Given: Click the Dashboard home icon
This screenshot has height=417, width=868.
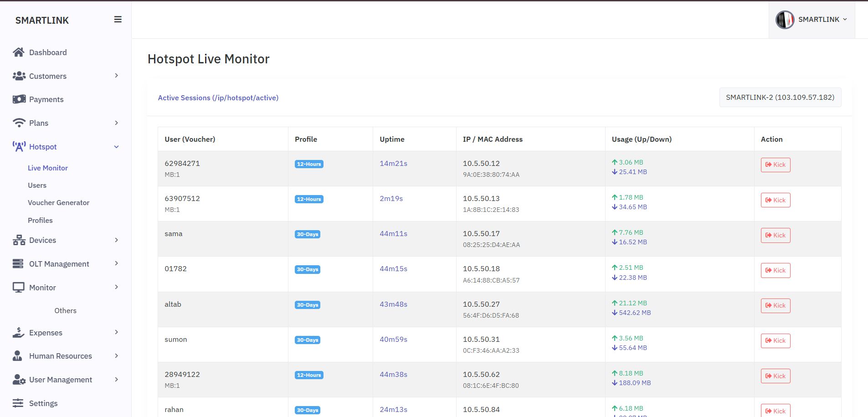Looking at the screenshot, I should tap(19, 52).
